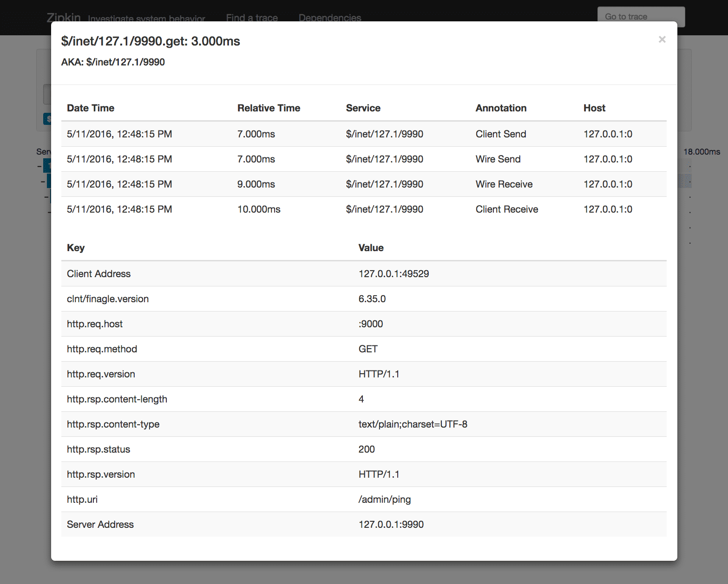Image resolution: width=728 pixels, height=584 pixels.
Task: Select the Annotation column header
Action: click(x=501, y=108)
